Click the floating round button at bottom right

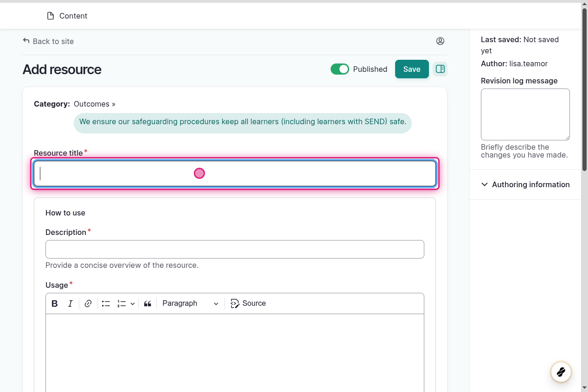(x=561, y=372)
